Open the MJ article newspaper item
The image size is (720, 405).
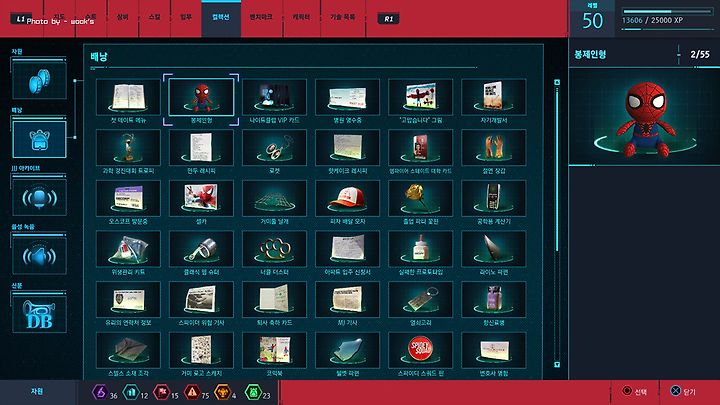click(348, 299)
